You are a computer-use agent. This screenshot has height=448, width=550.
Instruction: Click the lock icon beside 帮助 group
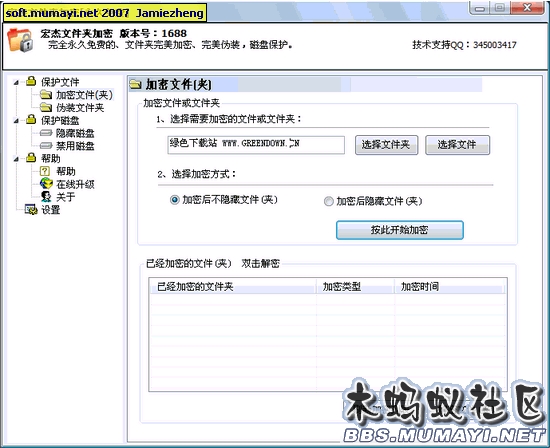click(31, 158)
